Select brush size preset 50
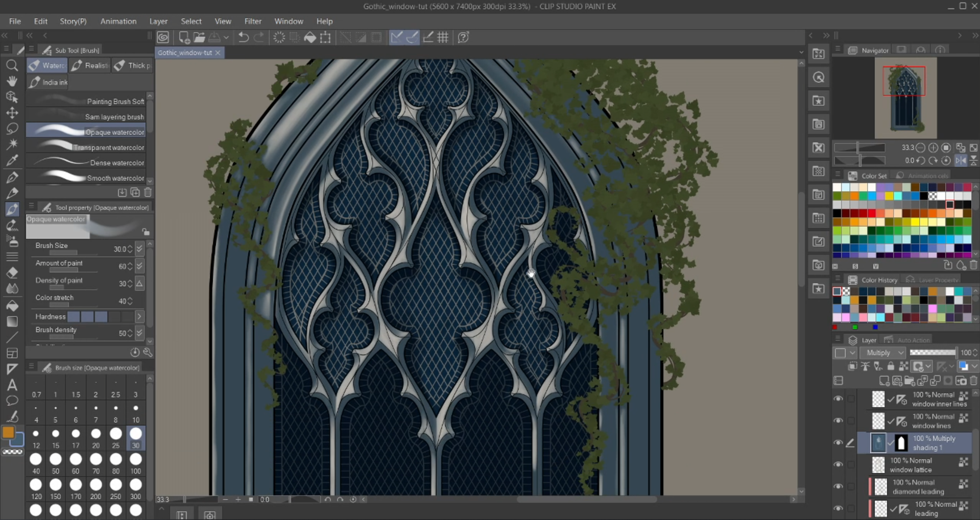The image size is (980, 520). pos(56,463)
